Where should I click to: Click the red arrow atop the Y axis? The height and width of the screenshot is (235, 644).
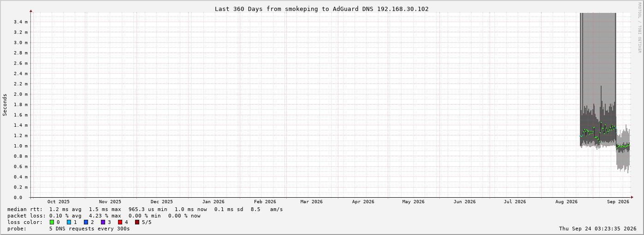(x=31, y=10)
